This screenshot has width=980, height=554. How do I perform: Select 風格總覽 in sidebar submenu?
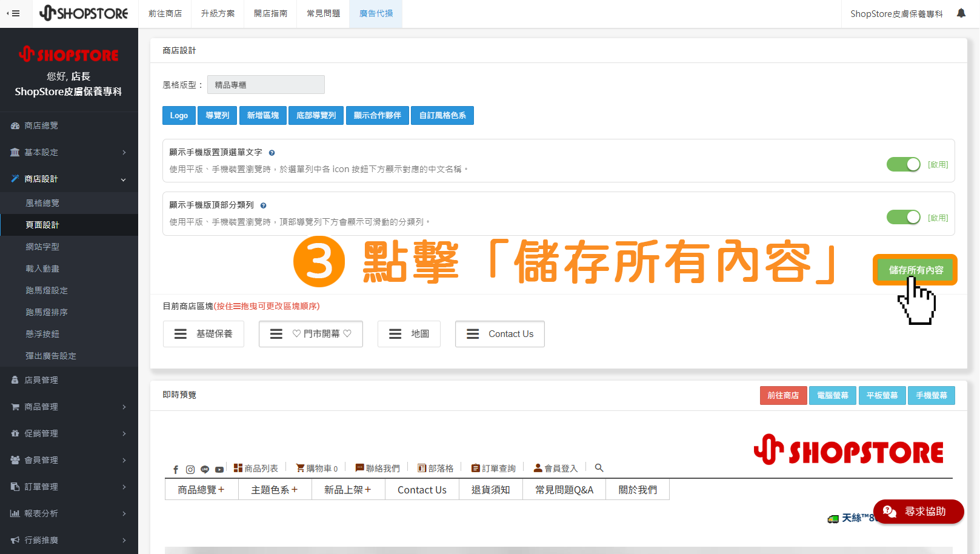coord(69,203)
